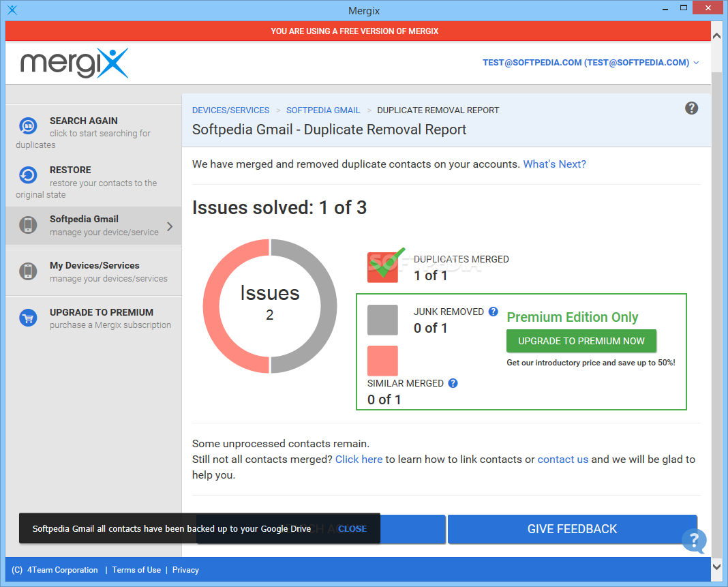Open Privacy footer link

point(185,570)
